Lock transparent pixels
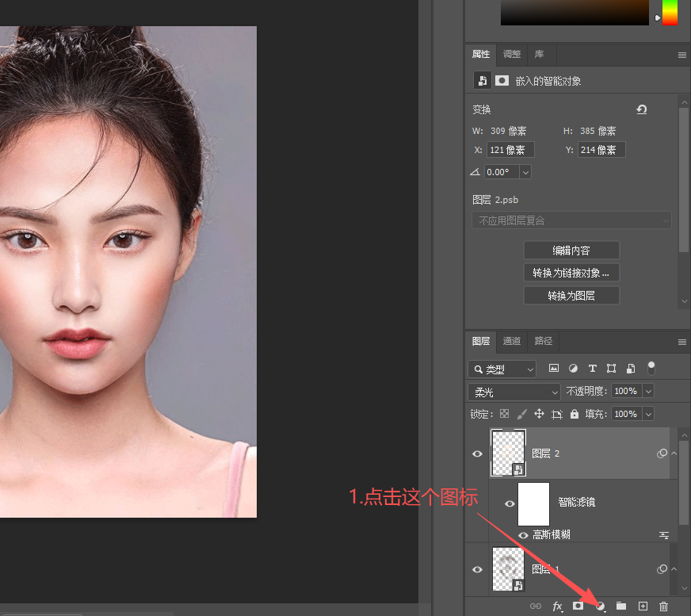The height and width of the screenshot is (616, 691). click(504, 414)
